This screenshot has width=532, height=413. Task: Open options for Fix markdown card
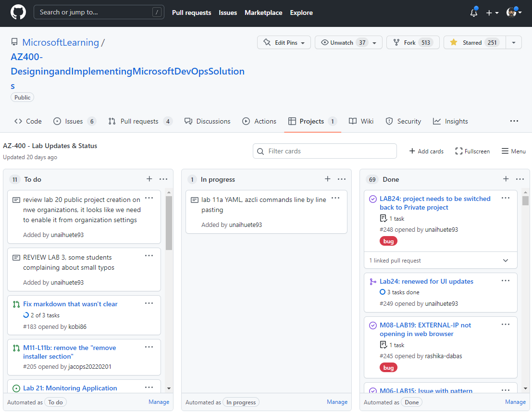click(149, 303)
